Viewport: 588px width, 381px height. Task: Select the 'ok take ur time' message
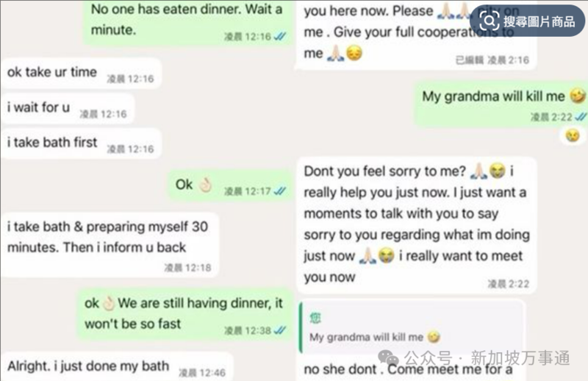[81, 74]
